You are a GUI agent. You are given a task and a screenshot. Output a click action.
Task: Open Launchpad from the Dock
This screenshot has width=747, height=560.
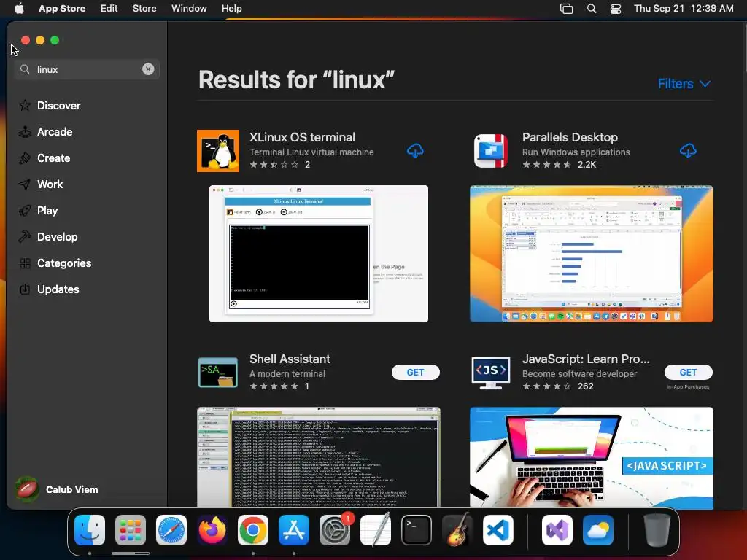(131, 530)
